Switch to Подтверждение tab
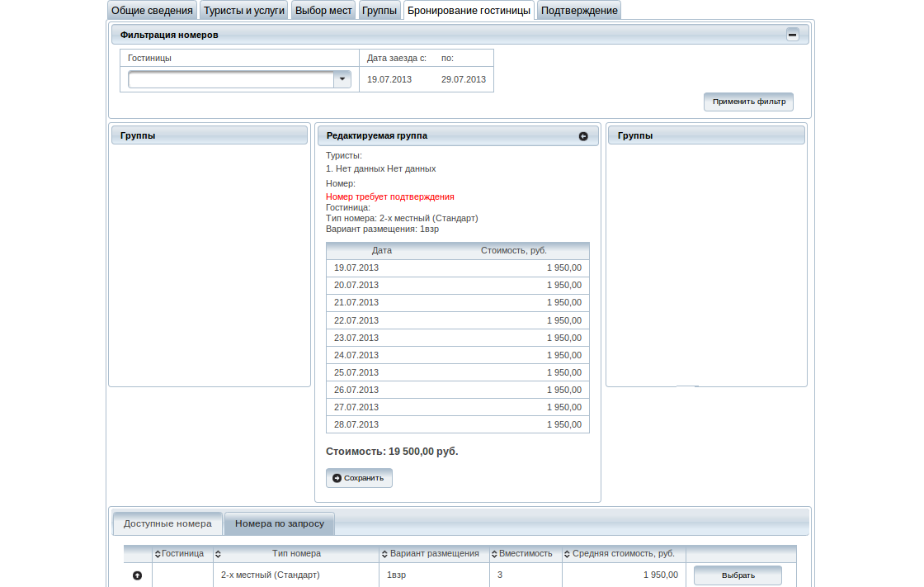This screenshot has width=924, height=587. [579, 10]
